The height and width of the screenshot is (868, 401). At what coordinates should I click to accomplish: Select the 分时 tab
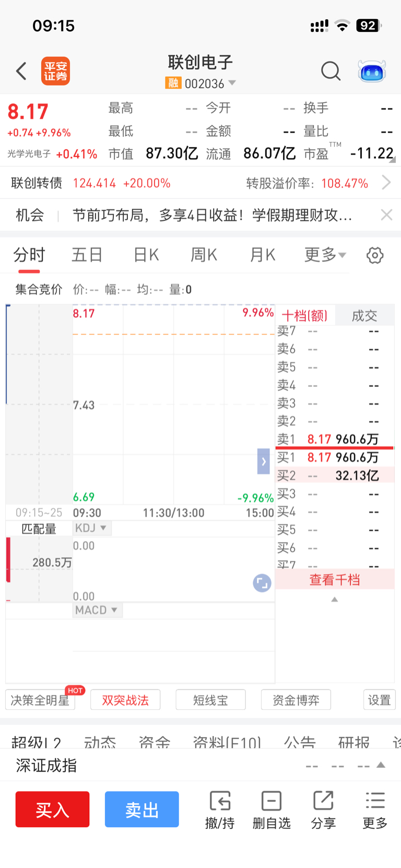click(29, 255)
